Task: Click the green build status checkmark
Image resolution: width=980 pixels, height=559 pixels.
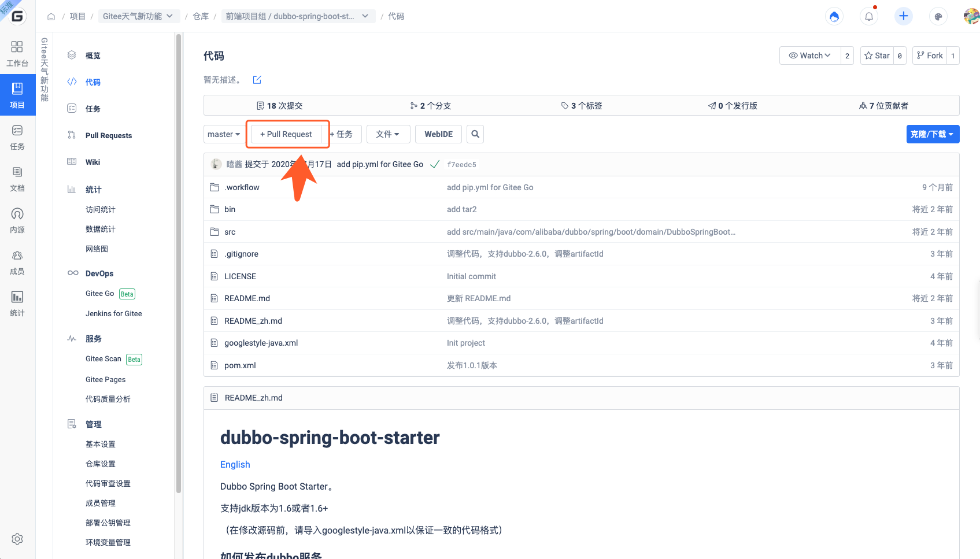Action: click(435, 164)
